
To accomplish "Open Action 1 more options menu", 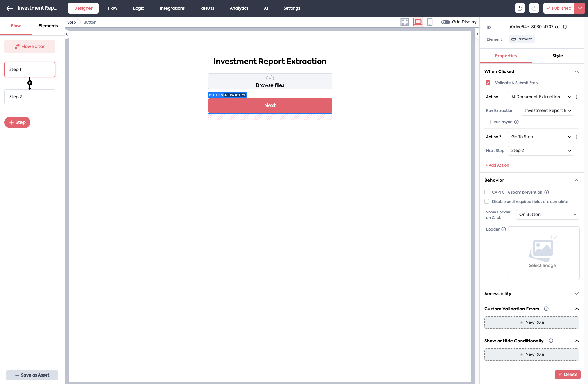I will click(577, 97).
